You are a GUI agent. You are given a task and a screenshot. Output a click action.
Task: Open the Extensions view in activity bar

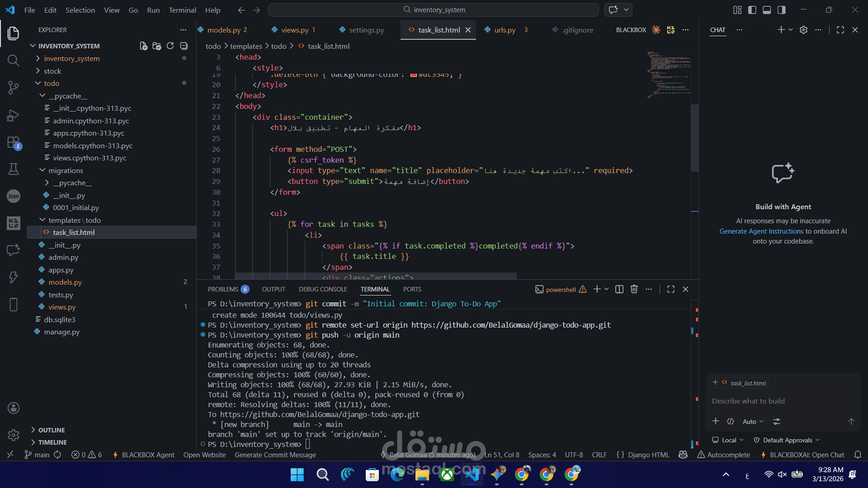point(14,142)
